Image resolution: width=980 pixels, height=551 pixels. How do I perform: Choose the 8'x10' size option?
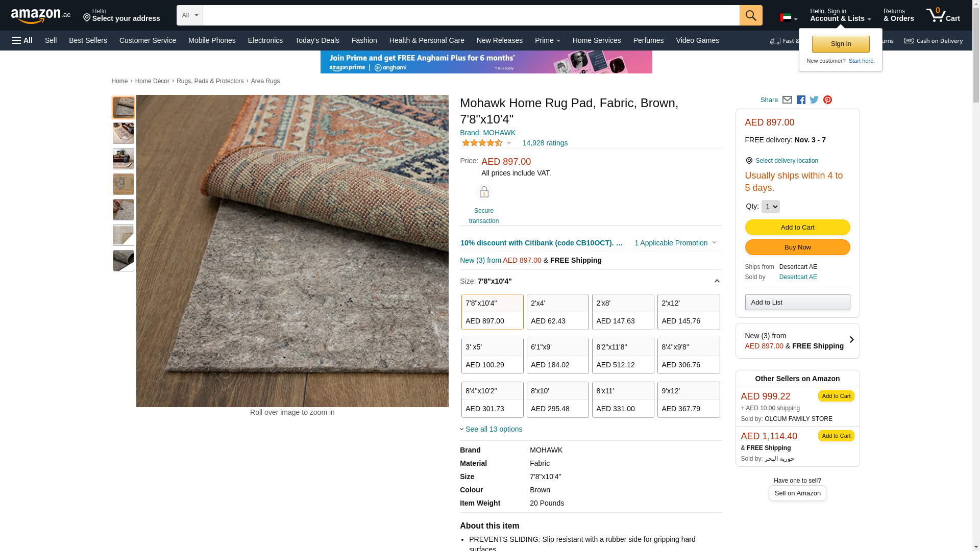pos(557,399)
